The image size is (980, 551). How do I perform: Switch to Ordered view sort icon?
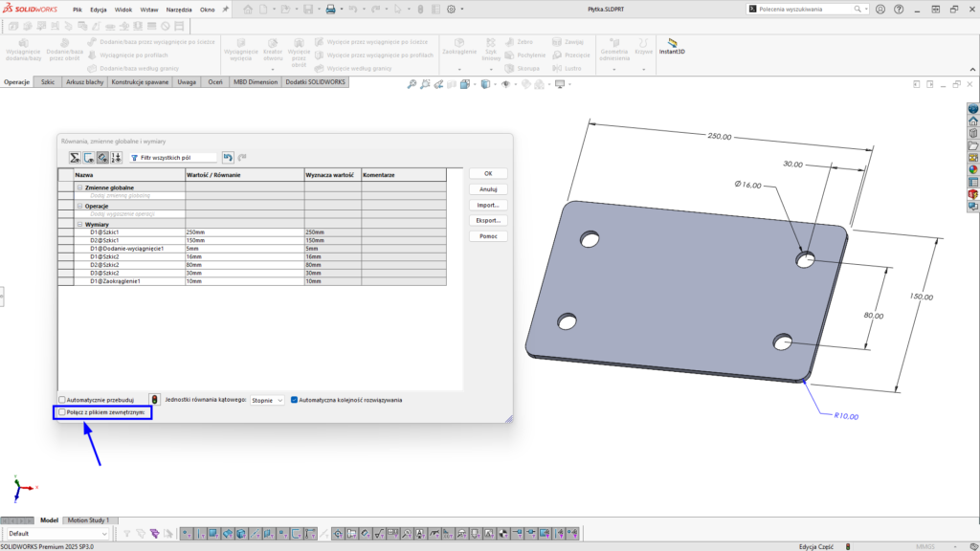tap(116, 157)
